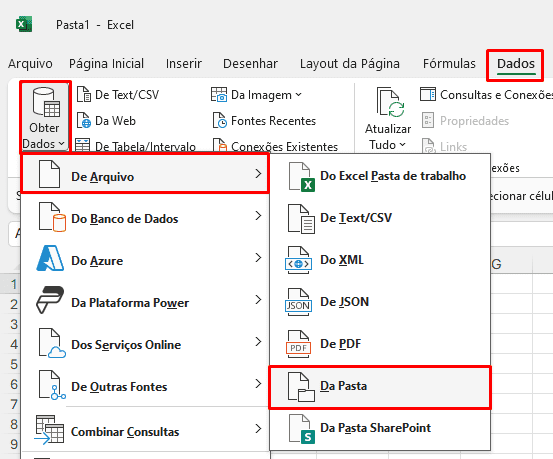Click the Da Web ribbon icon

click(x=84, y=121)
